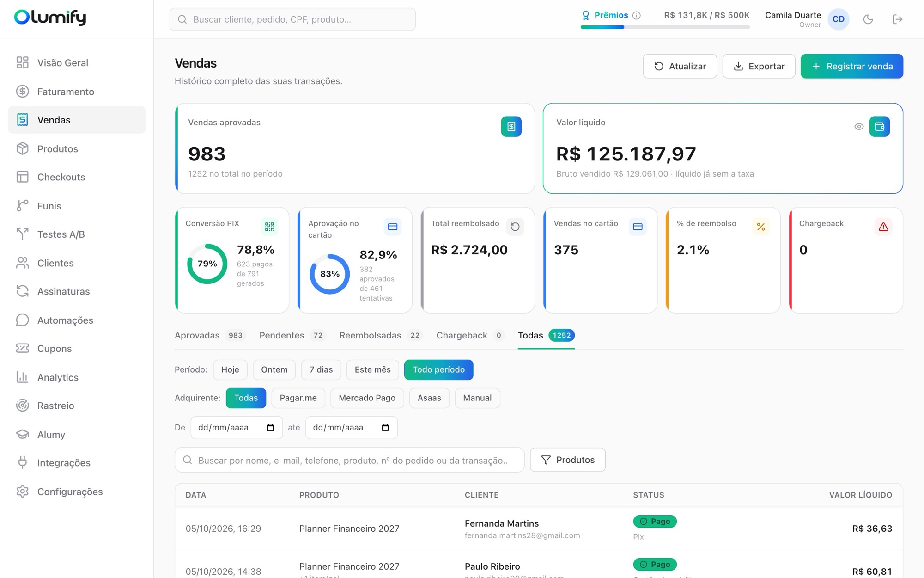924x578 pixels.
Task: Hide Valor líquido with eye icon
Action: click(859, 127)
